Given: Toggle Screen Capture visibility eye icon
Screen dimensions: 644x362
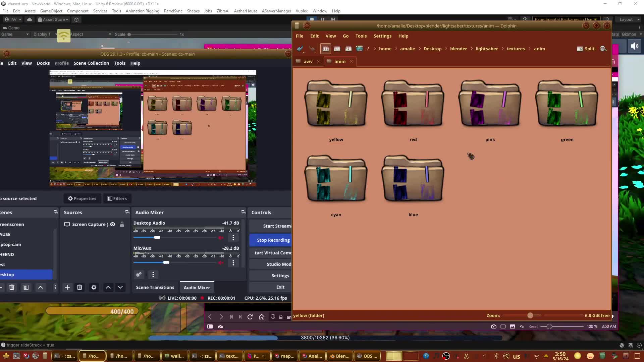Looking at the screenshot, I should pyautogui.click(x=113, y=224).
